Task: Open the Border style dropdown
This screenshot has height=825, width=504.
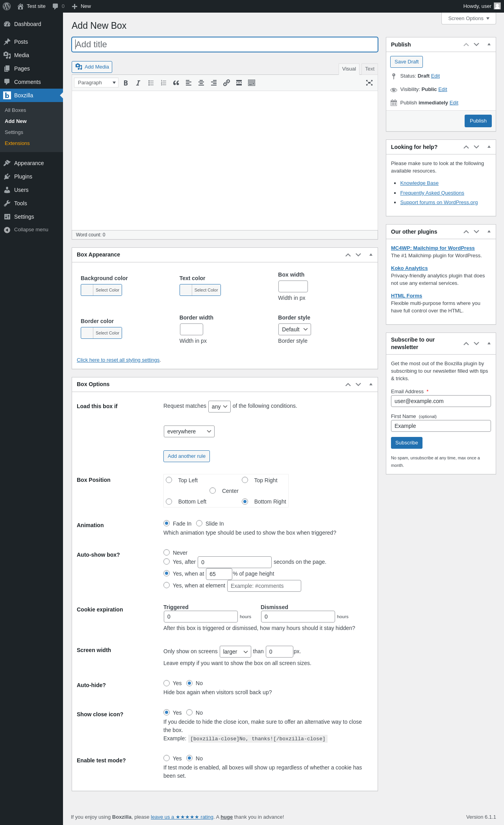Action: click(295, 329)
